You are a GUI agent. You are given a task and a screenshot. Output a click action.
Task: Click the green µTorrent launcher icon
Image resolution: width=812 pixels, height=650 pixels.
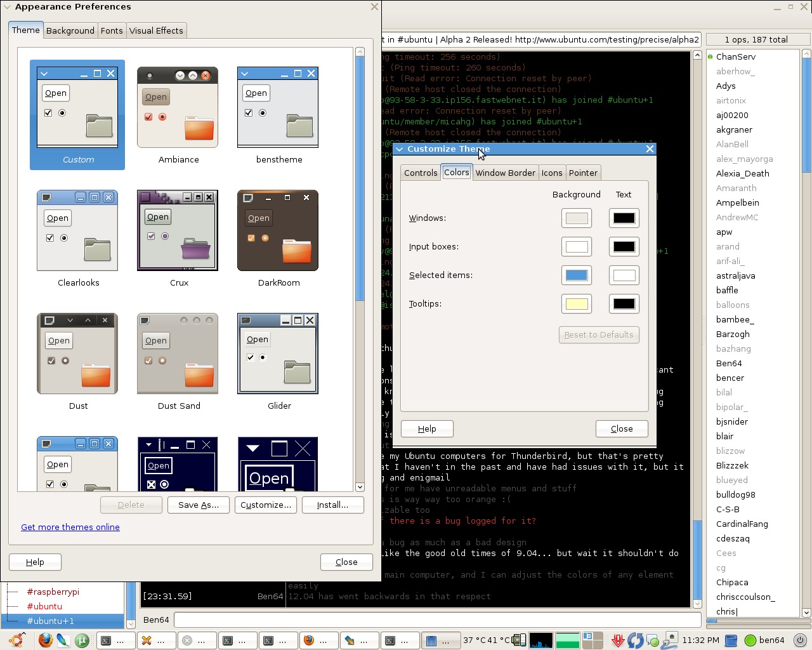click(x=82, y=640)
